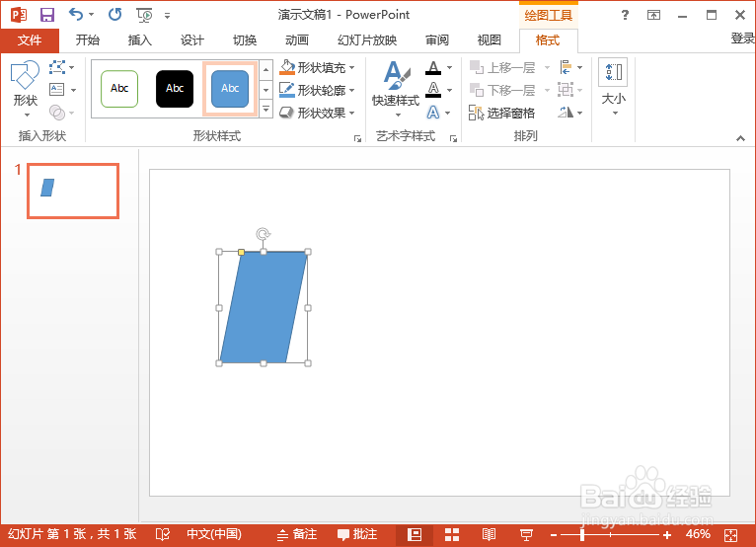Click the 登录 sign-in link

pos(743,39)
